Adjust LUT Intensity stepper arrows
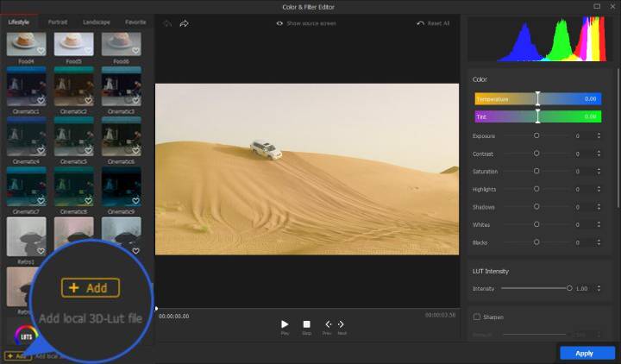 coord(599,288)
